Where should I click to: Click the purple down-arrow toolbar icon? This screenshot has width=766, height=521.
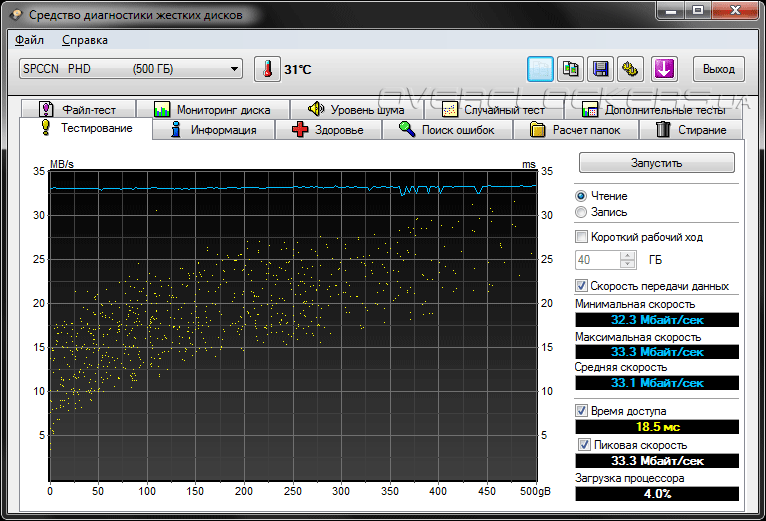(x=664, y=69)
